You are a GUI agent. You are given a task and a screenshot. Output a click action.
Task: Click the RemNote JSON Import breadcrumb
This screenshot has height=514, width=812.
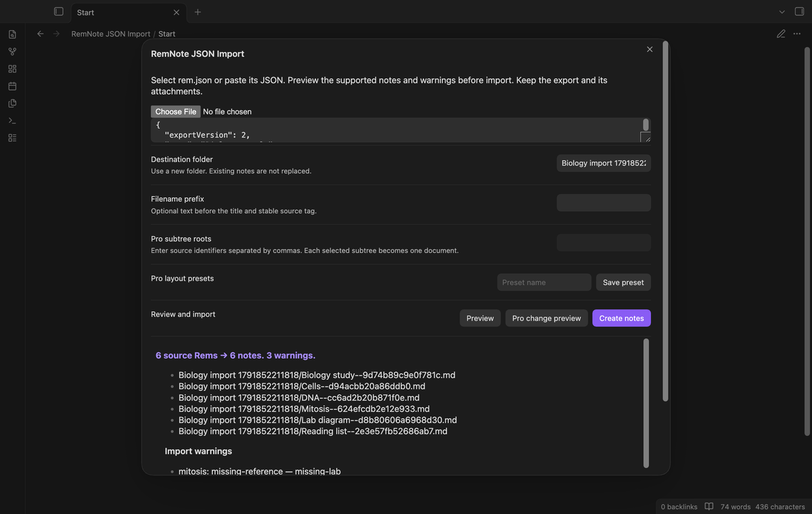[x=111, y=34]
